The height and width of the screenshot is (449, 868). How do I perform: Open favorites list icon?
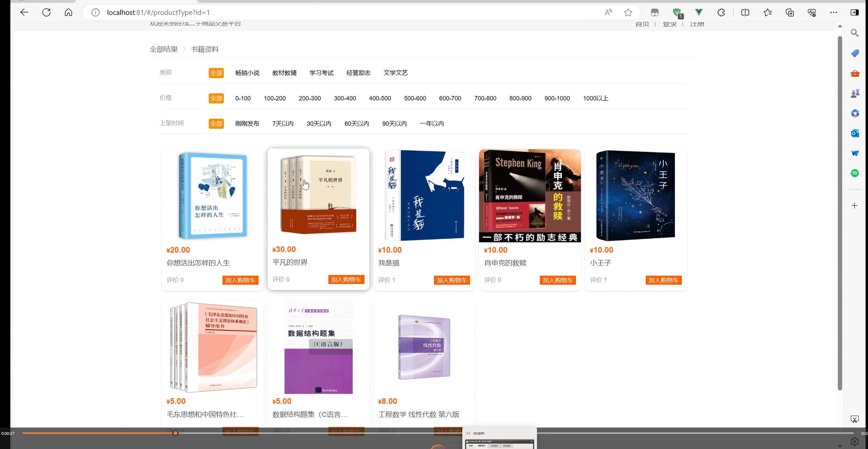coord(767,12)
